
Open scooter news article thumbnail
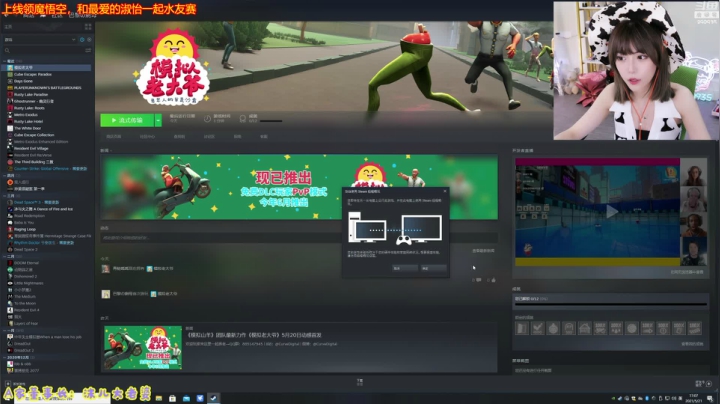click(143, 348)
